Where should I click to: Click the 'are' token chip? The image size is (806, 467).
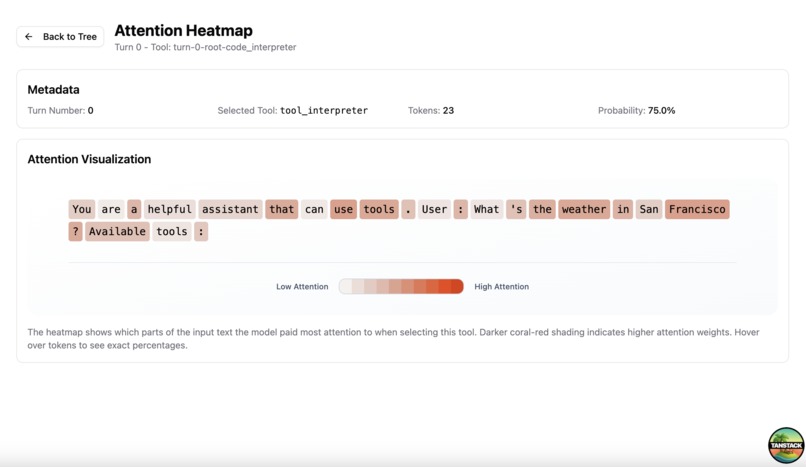point(111,209)
